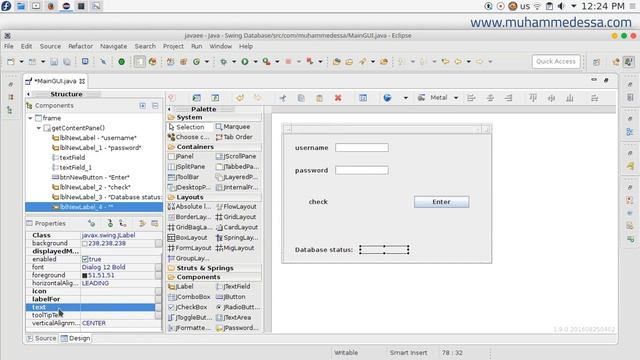This screenshot has height=360, width=640.
Task: Open the ellipsis button for background property
Action: [x=158, y=244]
